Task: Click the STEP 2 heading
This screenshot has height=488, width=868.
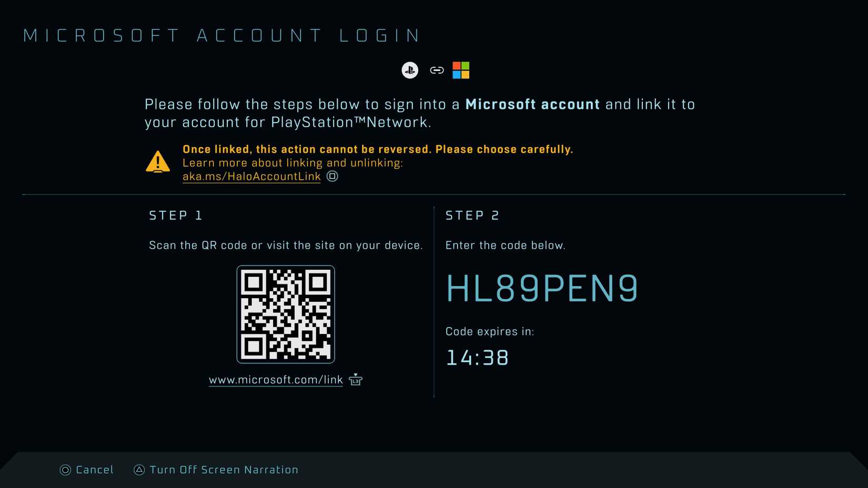Action: pos(472,216)
